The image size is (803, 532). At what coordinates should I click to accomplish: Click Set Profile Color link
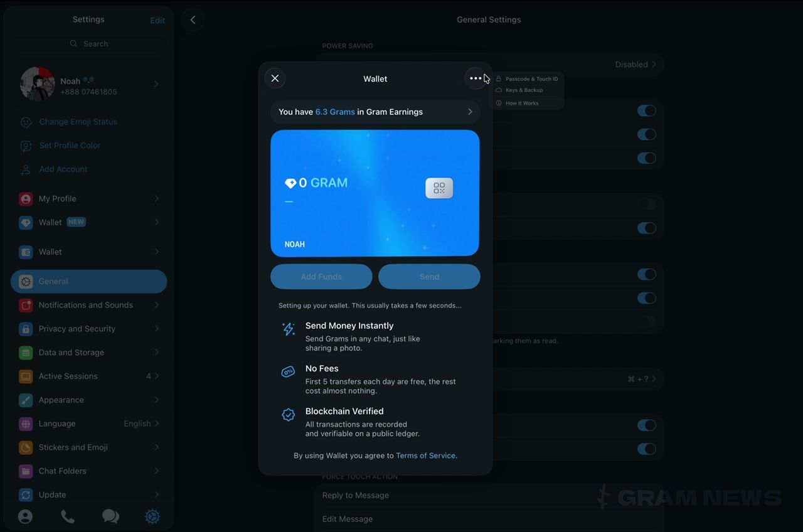[70, 146]
